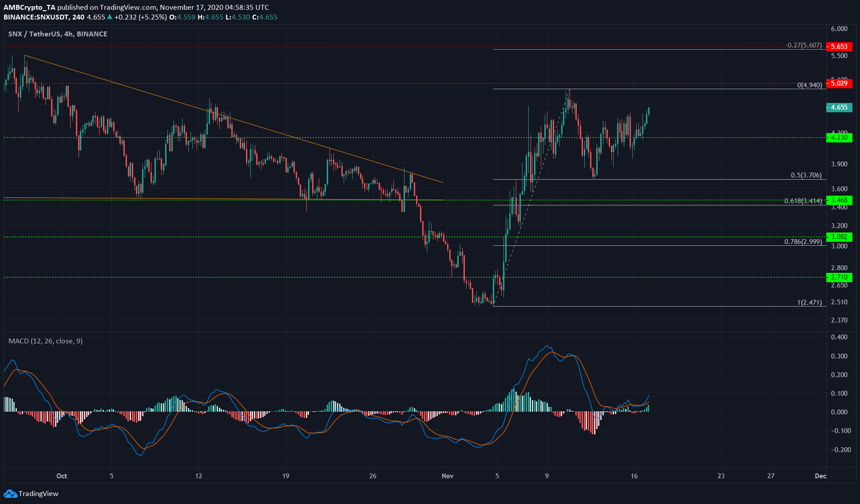Click the 3.000 price axis value

point(839,246)
